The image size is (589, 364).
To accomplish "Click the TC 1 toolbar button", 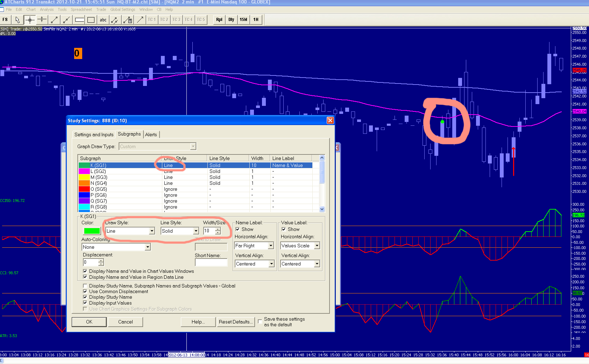I will [152, 20].
